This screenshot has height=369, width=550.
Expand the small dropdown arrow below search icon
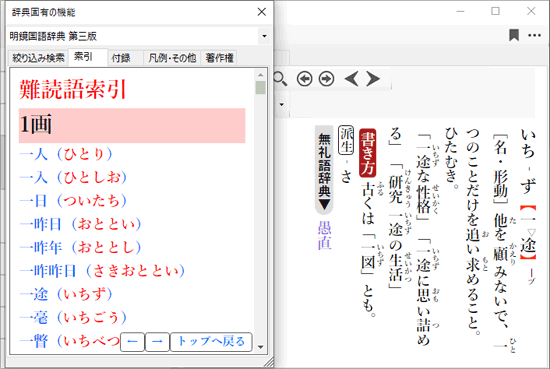(281, 104)
